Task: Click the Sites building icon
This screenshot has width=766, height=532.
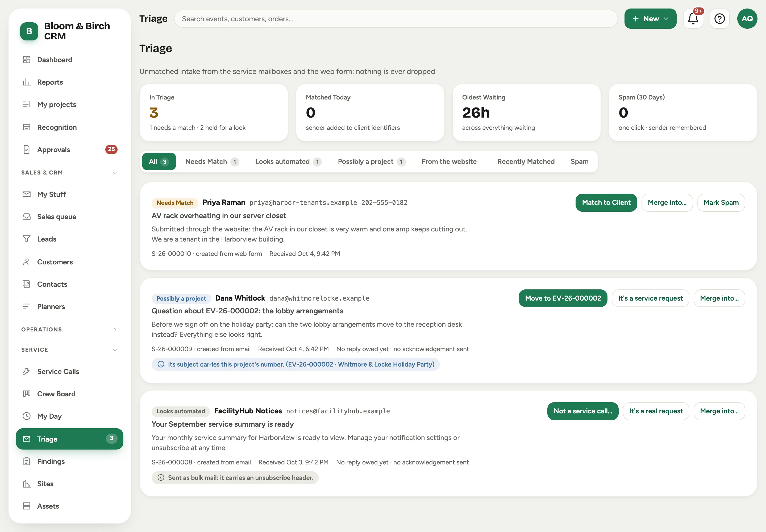Action: click(x=26, y=484)
